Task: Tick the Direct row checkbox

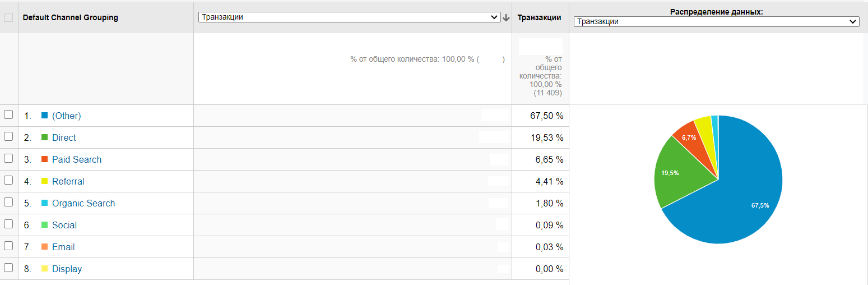Action: pyautogui.click(x=8, y=136)
